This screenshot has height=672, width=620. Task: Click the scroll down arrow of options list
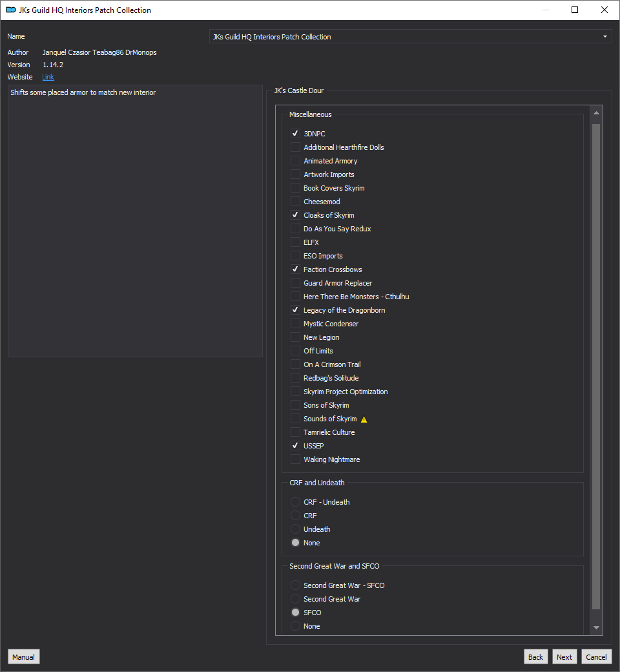pyautogui.click(x=596, y=627)
